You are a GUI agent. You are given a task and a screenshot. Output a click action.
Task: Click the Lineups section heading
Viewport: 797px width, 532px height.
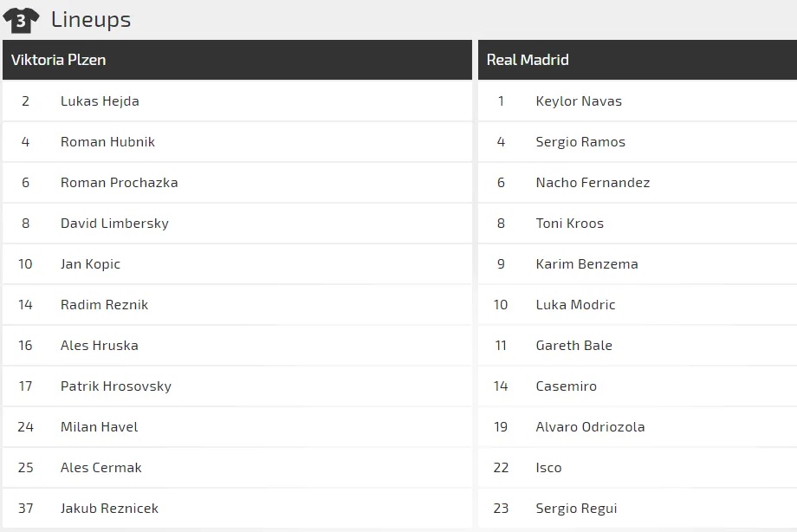click(x=90, y=19)
